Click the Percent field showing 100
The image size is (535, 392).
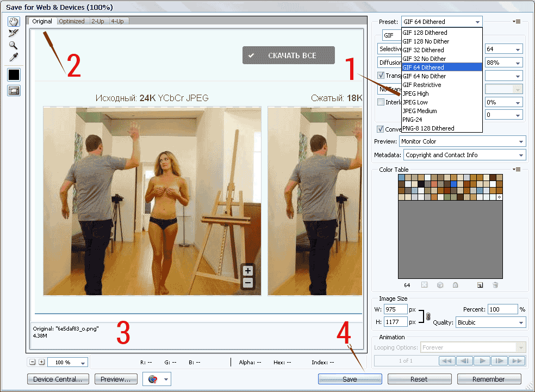[x=503, y=309]
